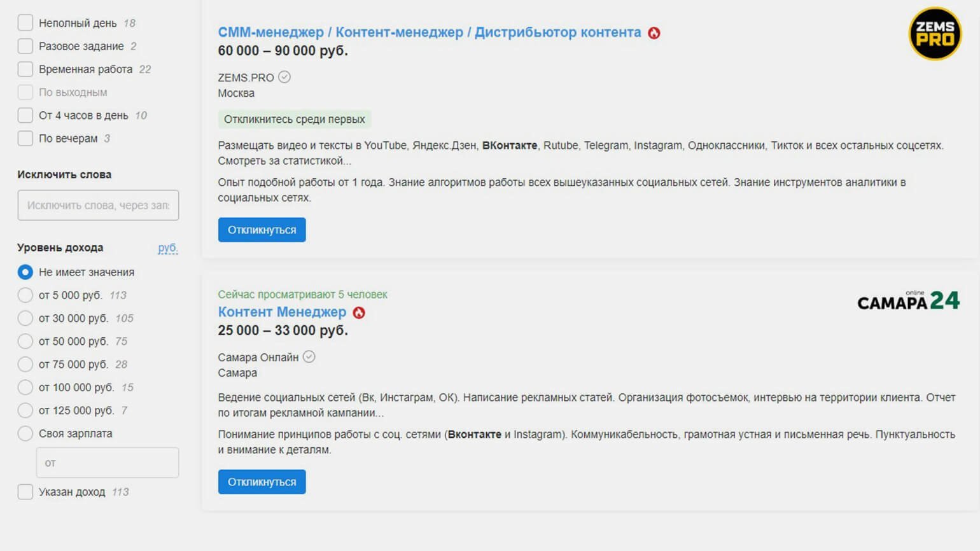980x551 pixels.
Task: Click fire icon beside Контент Менеджер title
Action: point(359,313)
